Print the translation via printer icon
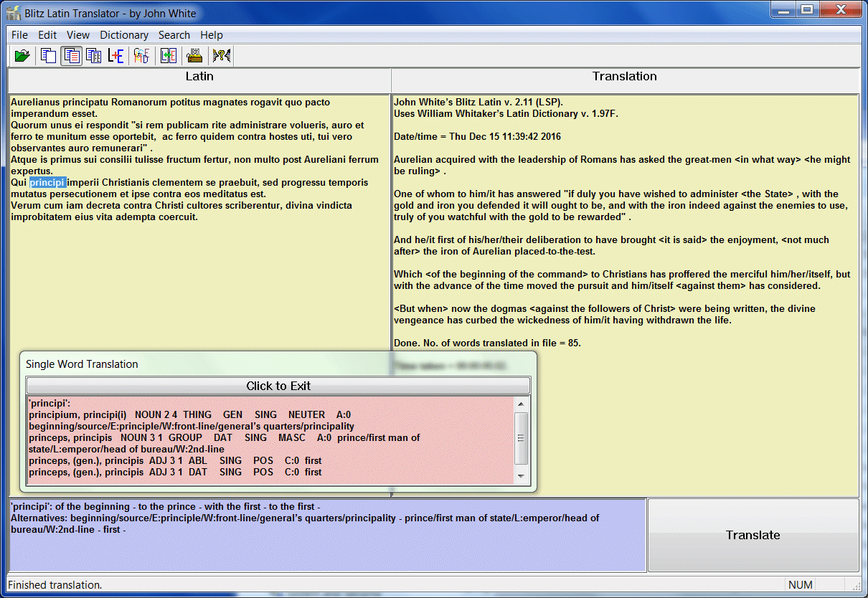 pyautogui.click(x=194, y=55)
